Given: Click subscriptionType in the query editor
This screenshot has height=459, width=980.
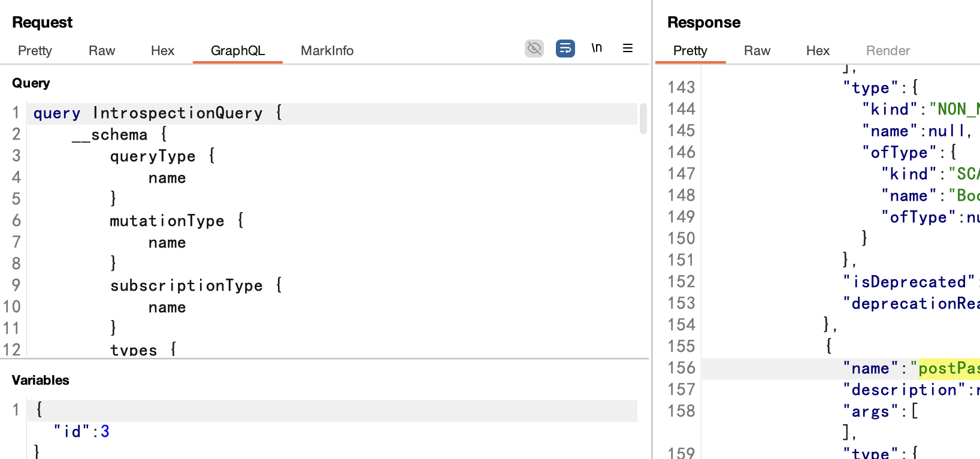Looking at the screenshot, I should coord(186,286).
